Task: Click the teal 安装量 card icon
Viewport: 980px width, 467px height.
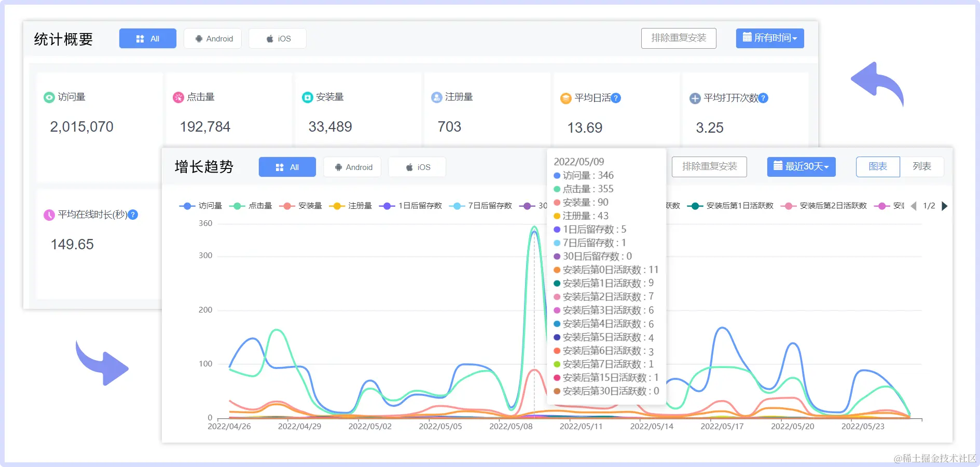Action: pyautogui.click(x=308, y=97)
